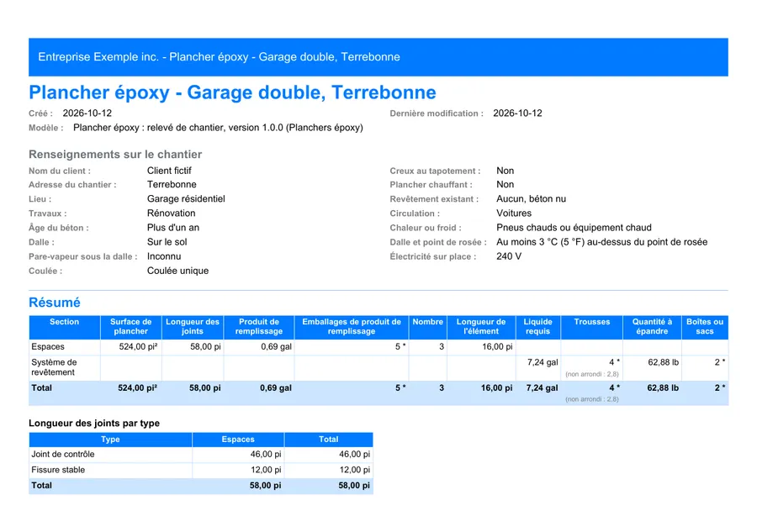Select '524,00 pi²' in the Résumé Total row
The width and height of the screenshot is (757, 532).
[138, 387]
